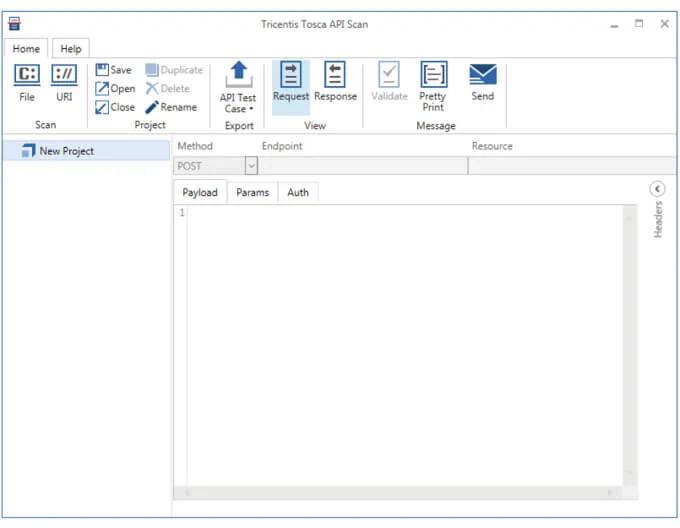Switch view to Response

pos(335,75)
